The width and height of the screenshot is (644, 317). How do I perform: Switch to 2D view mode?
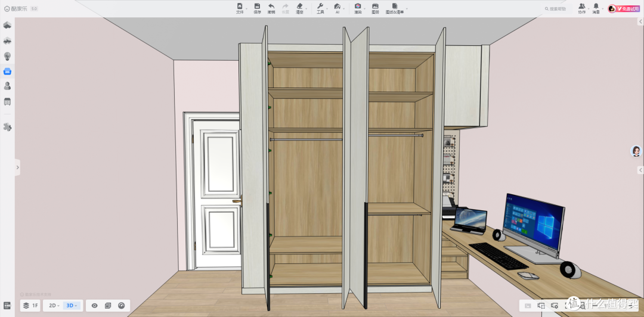[x=54, y=306]
